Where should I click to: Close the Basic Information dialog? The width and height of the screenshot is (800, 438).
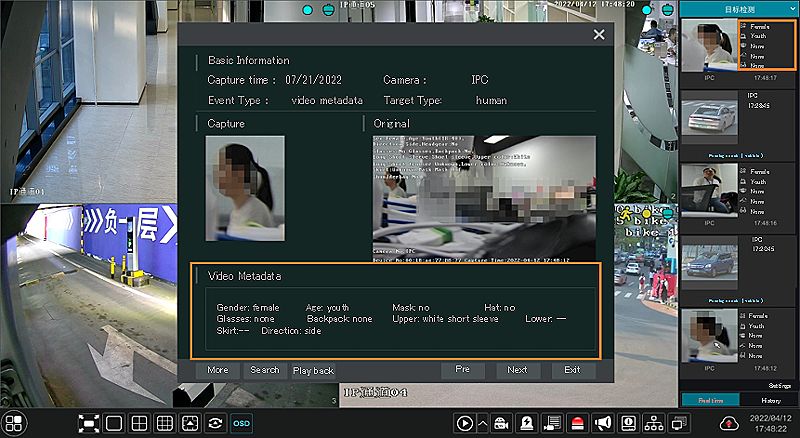(x=599, y=34)
